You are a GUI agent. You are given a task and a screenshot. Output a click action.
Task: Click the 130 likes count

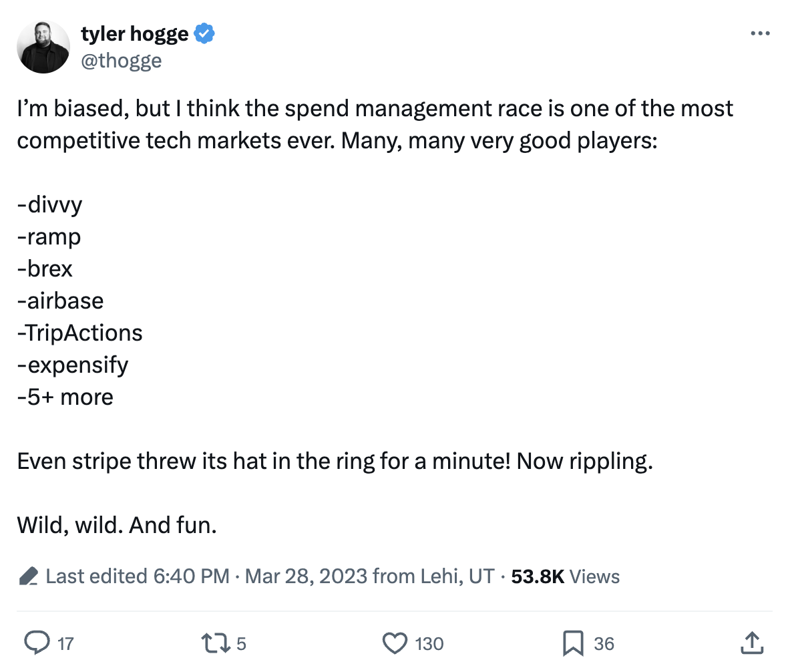pos(429,644)
